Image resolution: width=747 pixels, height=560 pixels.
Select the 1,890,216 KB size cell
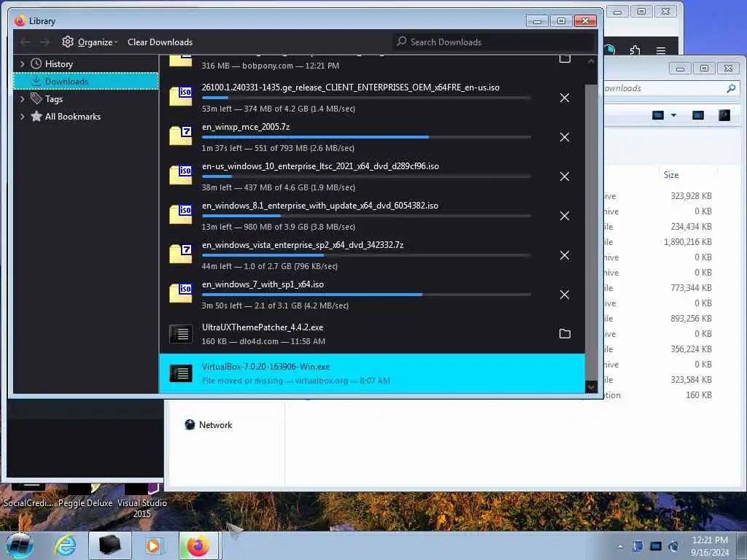pyautogui.click(x=688, y=242)
